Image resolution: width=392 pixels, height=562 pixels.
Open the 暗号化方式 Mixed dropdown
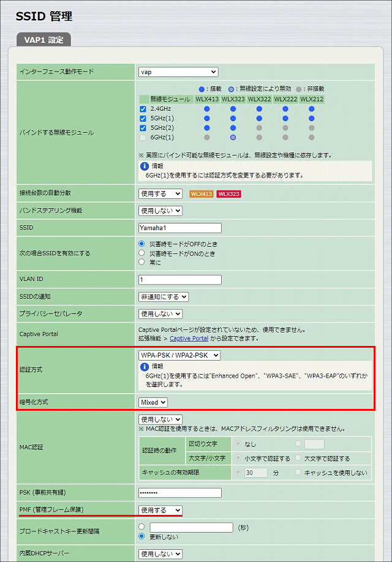point(153,402)
